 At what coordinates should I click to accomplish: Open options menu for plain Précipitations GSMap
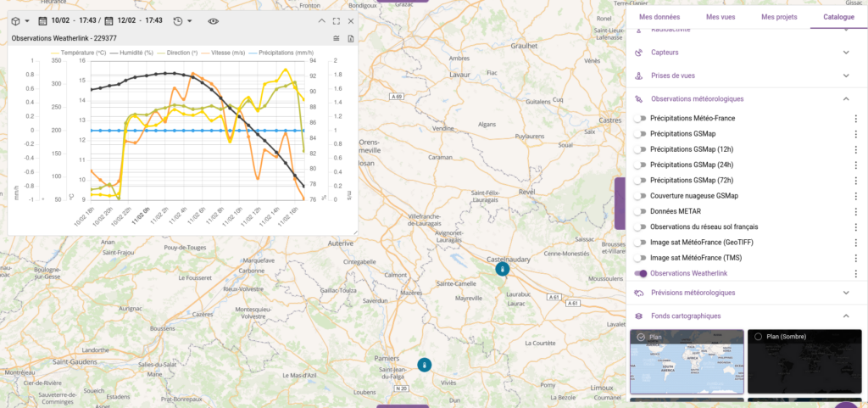click(x=856, y=134)
